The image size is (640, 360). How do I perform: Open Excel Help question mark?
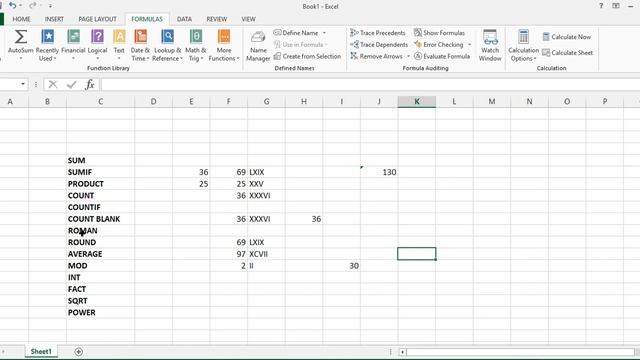(601, 6)
